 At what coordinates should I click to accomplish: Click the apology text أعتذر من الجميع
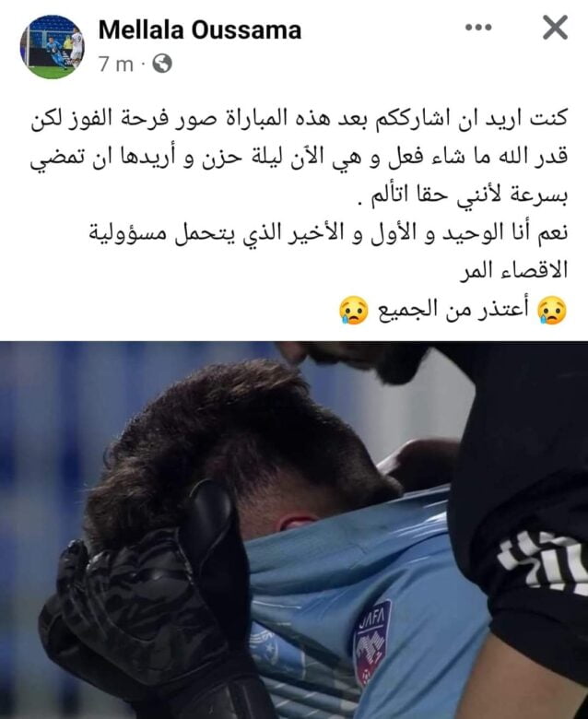pyautogui.click(x=453, y=310)
